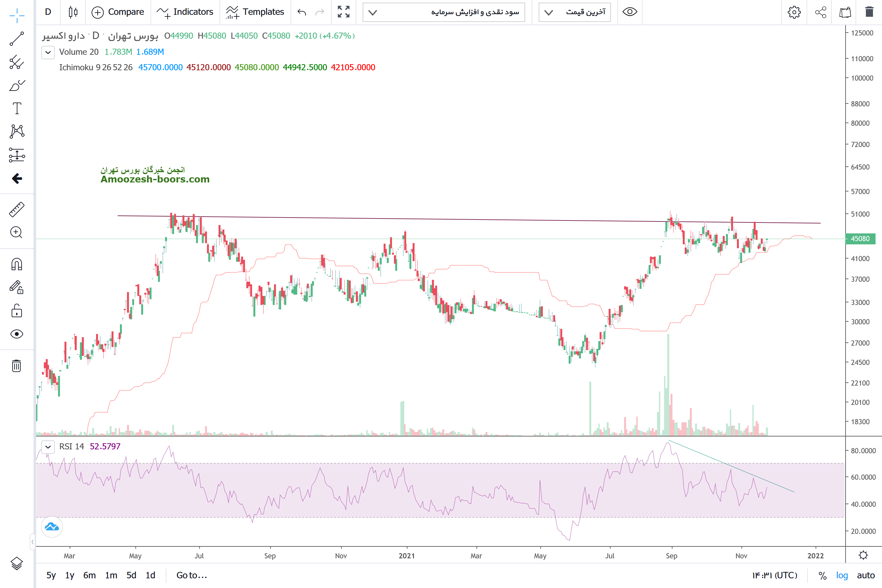
Task: Open the Indicators menu
Action: click(x=185, y=12)
